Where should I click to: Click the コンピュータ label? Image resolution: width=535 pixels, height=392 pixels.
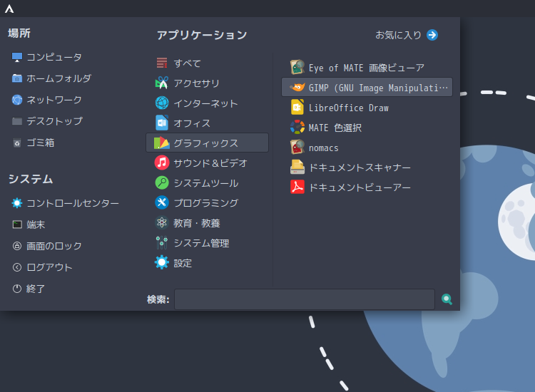click(x=54, y=57)
